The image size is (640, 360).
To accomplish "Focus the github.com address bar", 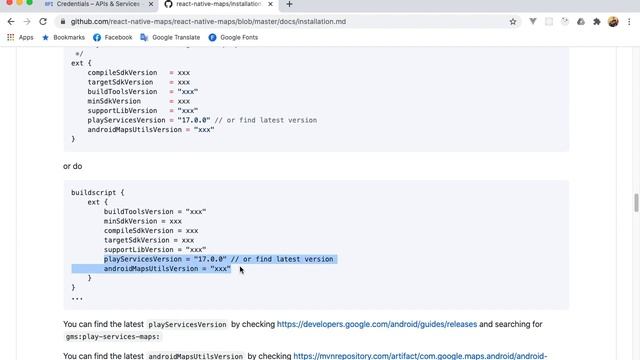I will click(286, 22).
